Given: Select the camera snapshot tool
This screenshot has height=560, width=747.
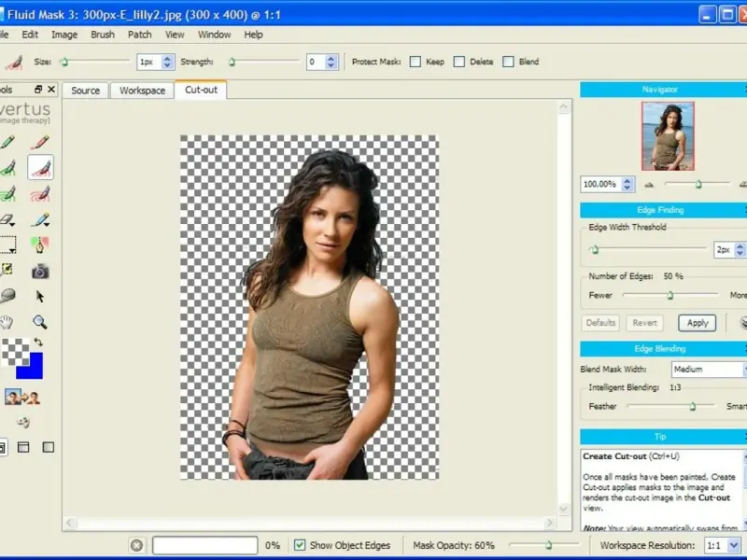Looking at the screenshot, I should point(40,272).
